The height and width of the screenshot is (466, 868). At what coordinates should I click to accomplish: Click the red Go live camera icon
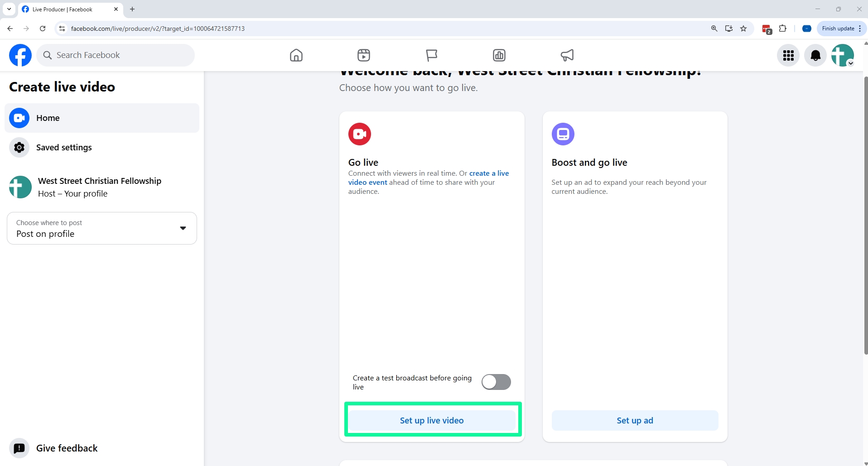(360, 134)
